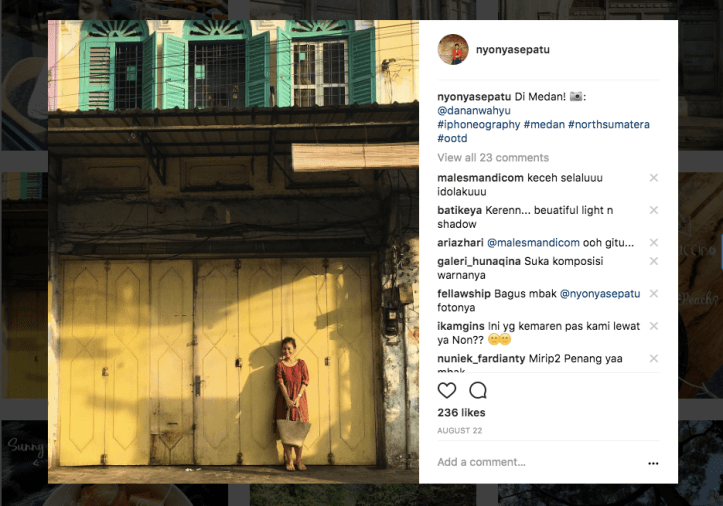Open the @dananwahyu mention link
The height and width of the screenshot is (506, 723).
474,111
